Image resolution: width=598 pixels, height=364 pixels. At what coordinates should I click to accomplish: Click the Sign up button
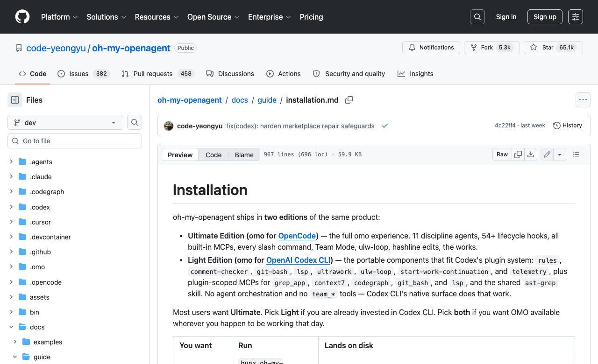tap(545, 17)
